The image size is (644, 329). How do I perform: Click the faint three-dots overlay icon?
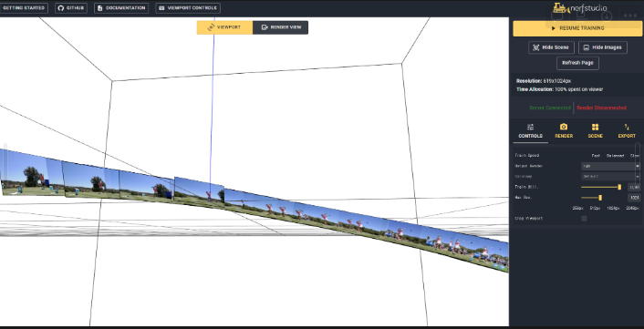tap(630, 15)
